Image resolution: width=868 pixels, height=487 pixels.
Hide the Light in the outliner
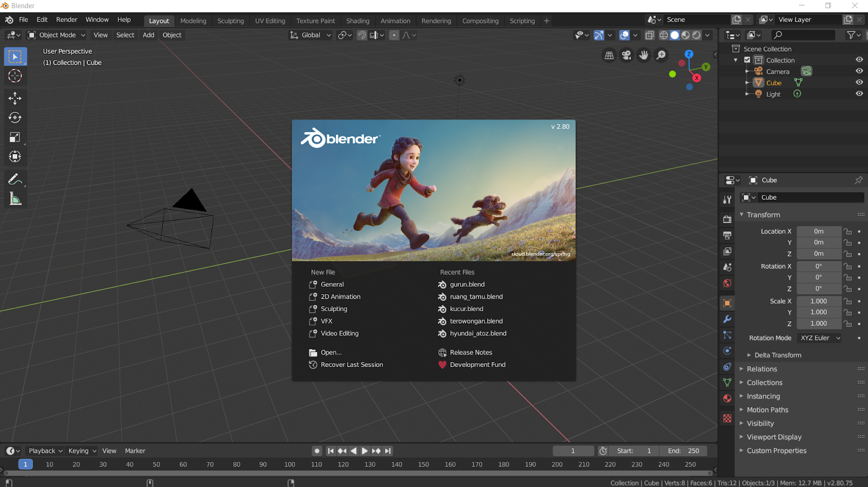click(859, 94)
